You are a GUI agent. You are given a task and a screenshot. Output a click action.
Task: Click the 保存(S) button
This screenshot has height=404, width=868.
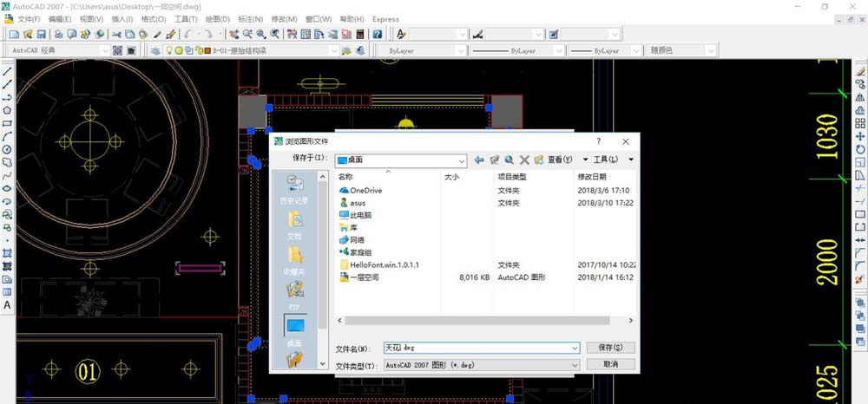point(610,348)
